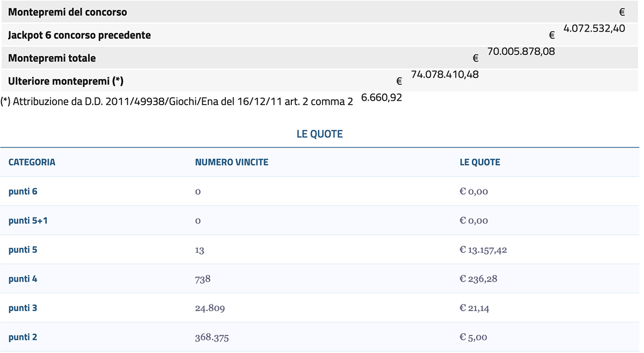644x353 pixels.
Task: Click the 24.809 winners count
Action: [x=210, y=308]
